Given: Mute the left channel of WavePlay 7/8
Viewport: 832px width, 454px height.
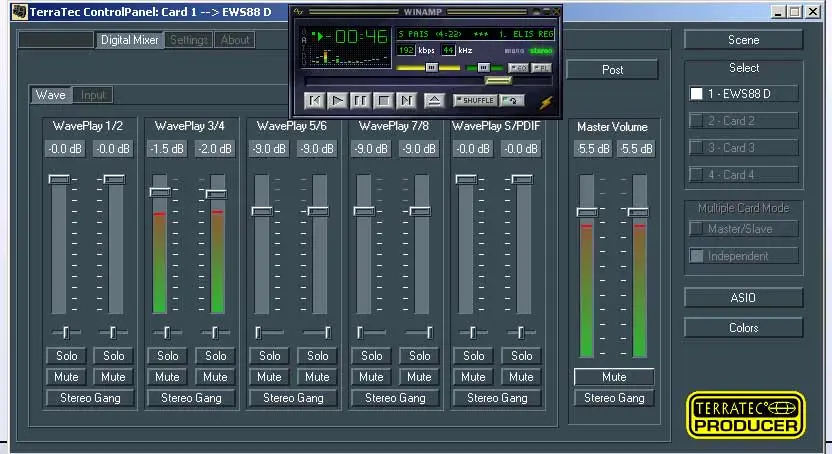Looking at the screenshot, I should click(371, 377).
